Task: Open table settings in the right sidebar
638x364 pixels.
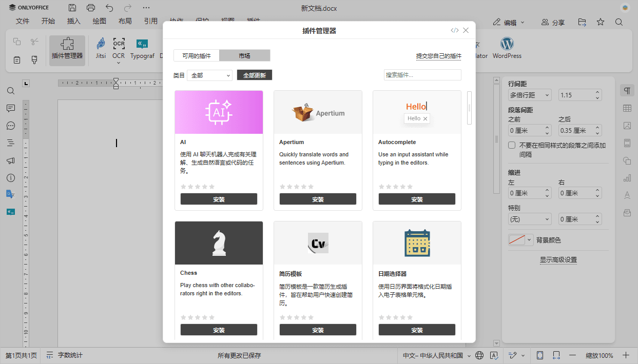Action: coord(627,108)
